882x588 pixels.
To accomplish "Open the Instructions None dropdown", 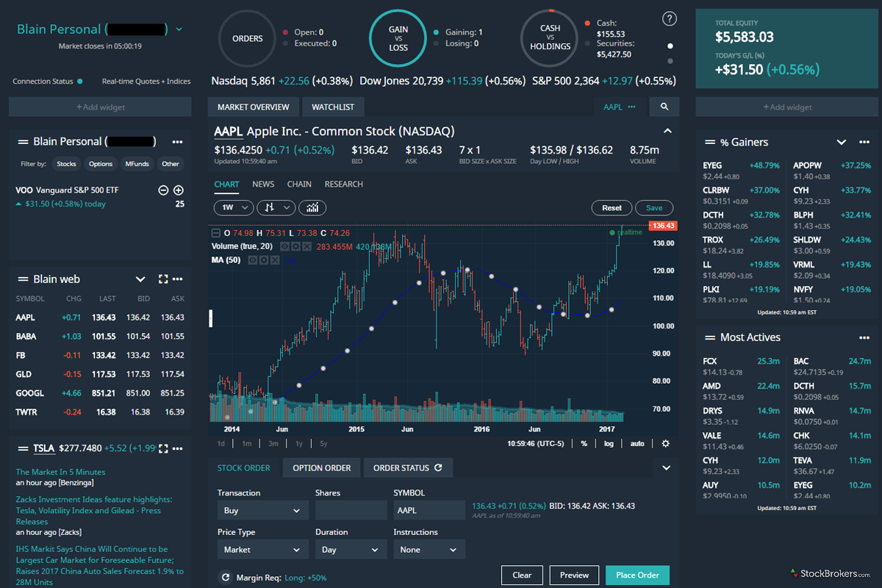I will point(429,549).
